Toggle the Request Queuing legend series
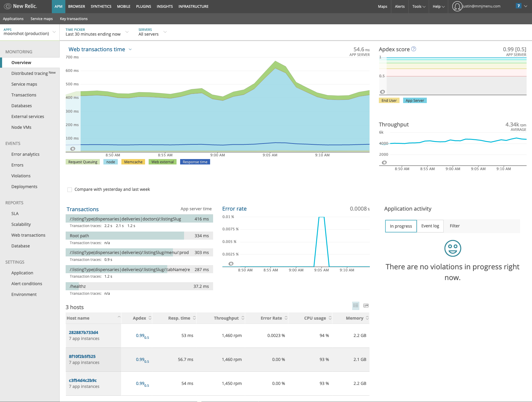532x402 pixels. pyautogui.click(x=83, y=162)
